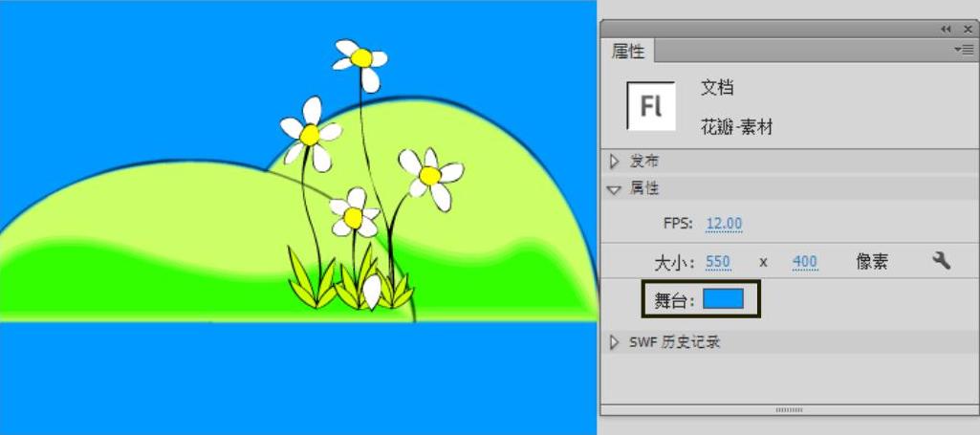
Task: Close the Properties panel
Action: pos(968,30)
